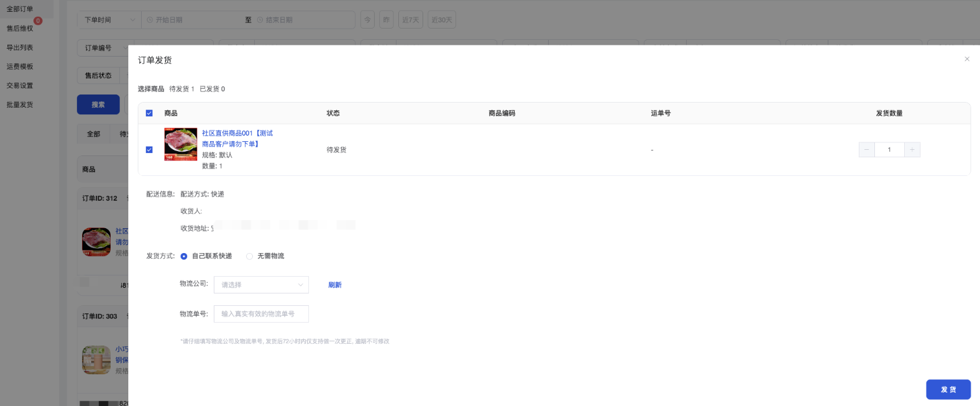Open the 社区直供商品001 product link
The image size is (980, 406).
click(237, 133)
